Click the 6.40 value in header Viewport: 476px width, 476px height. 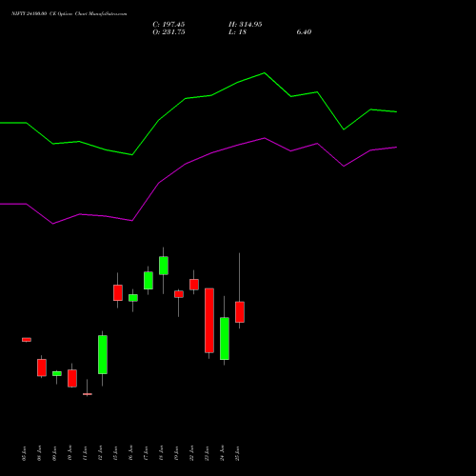pos(304,32)
